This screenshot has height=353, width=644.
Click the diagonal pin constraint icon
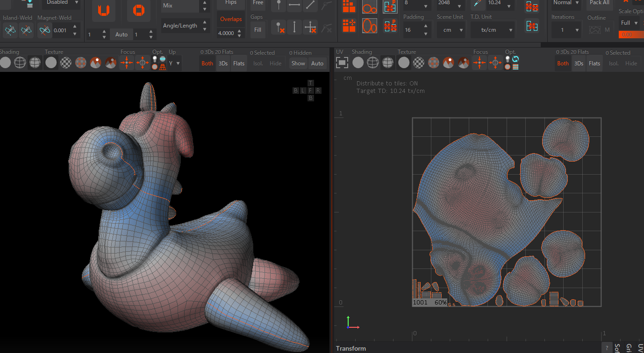point(310,5)
